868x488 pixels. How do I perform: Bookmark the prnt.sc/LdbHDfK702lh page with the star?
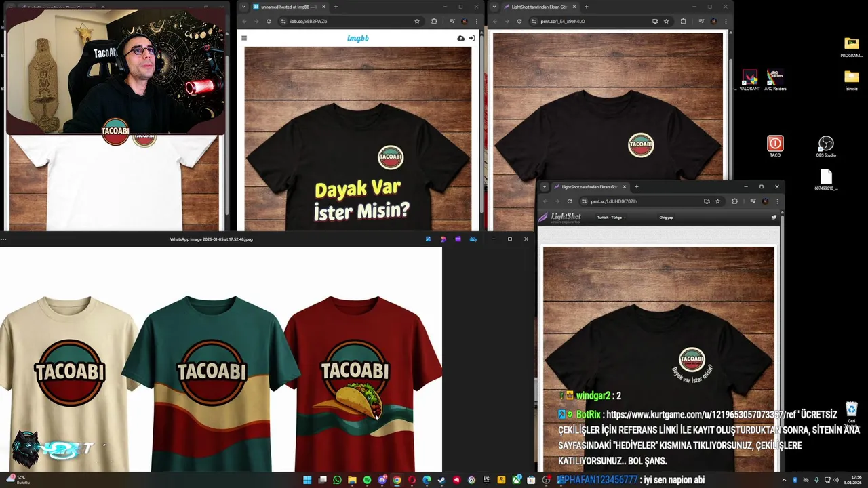pyautogui.click(x=717, y=201)
